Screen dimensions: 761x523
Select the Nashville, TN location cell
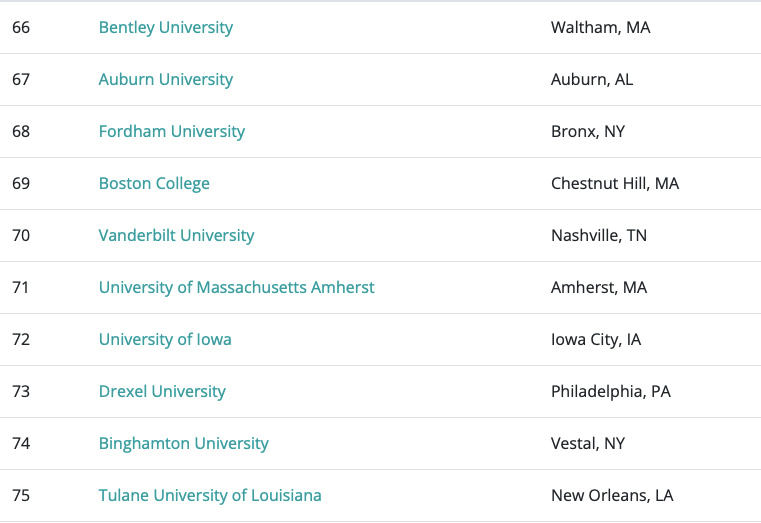tap(599, 236)
